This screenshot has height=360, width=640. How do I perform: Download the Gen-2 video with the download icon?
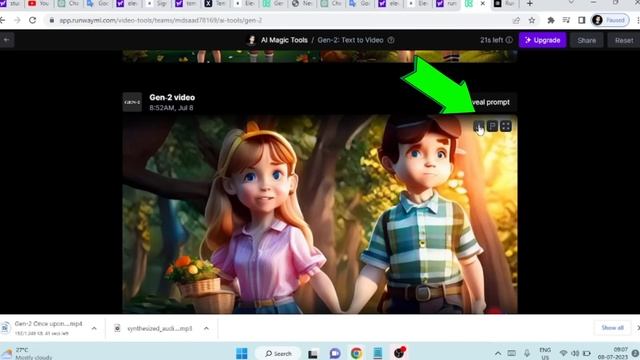pyautogui.click(x=479, y=126)
